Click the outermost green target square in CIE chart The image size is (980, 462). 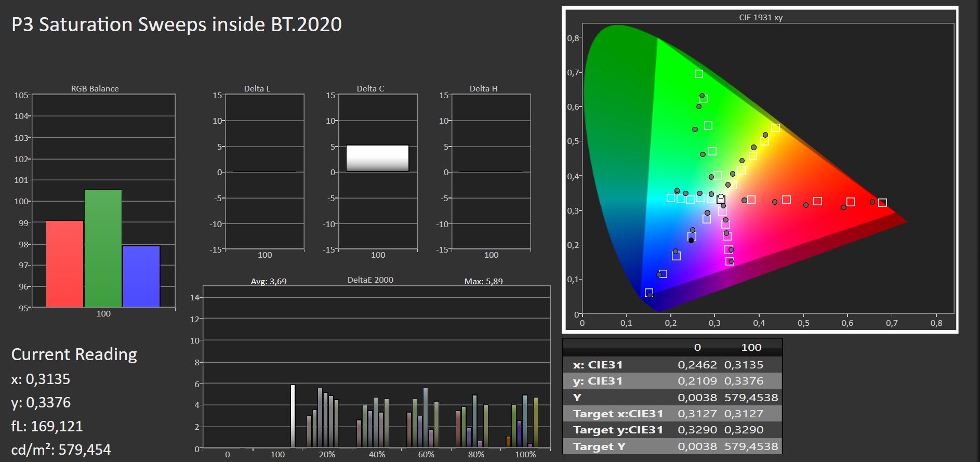click(699, 74)
